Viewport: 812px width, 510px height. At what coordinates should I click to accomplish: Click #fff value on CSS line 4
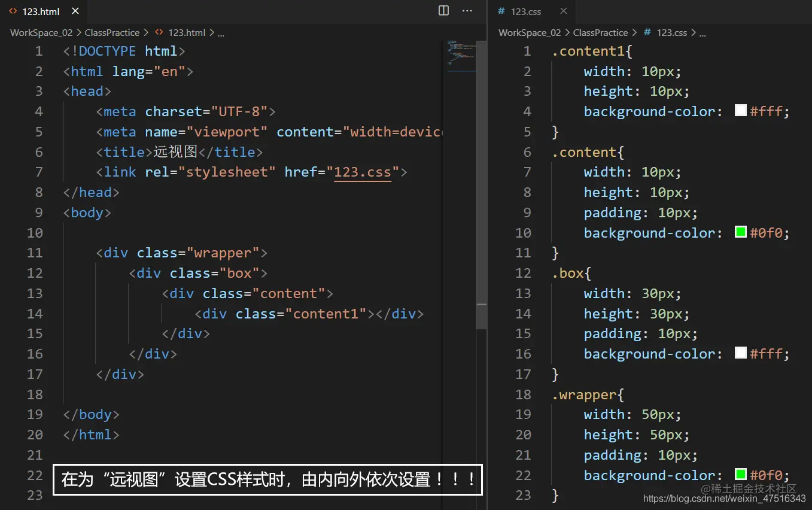click(766, 111)
